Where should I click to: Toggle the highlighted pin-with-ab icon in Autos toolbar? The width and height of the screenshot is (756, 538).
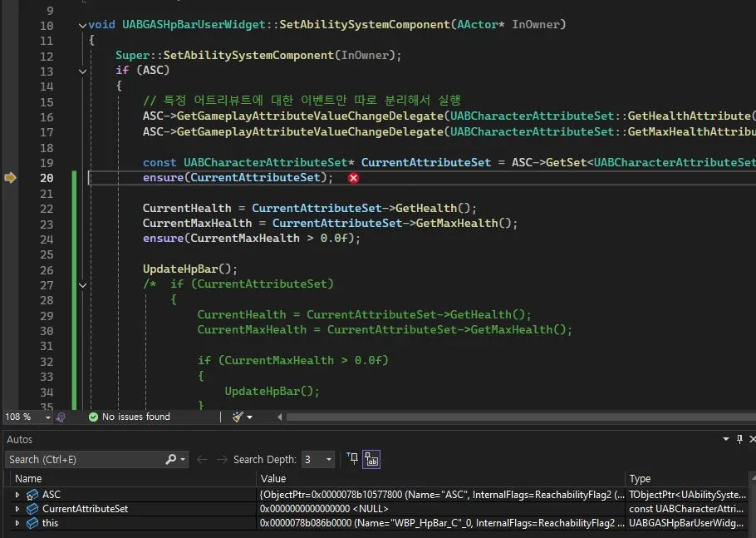[371, 459]
